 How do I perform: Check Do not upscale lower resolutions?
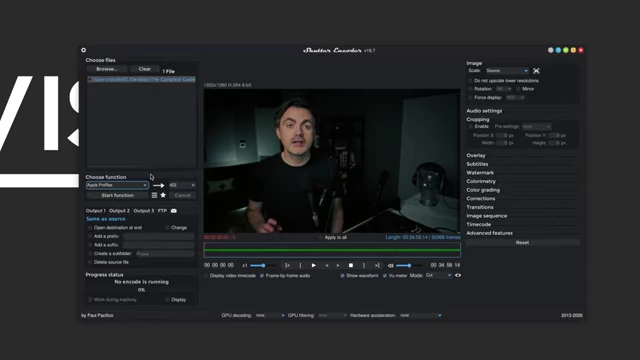470,81
